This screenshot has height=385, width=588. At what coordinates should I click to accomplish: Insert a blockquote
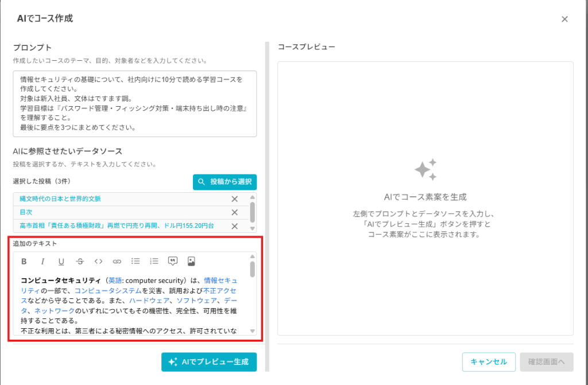click(173, 261)
